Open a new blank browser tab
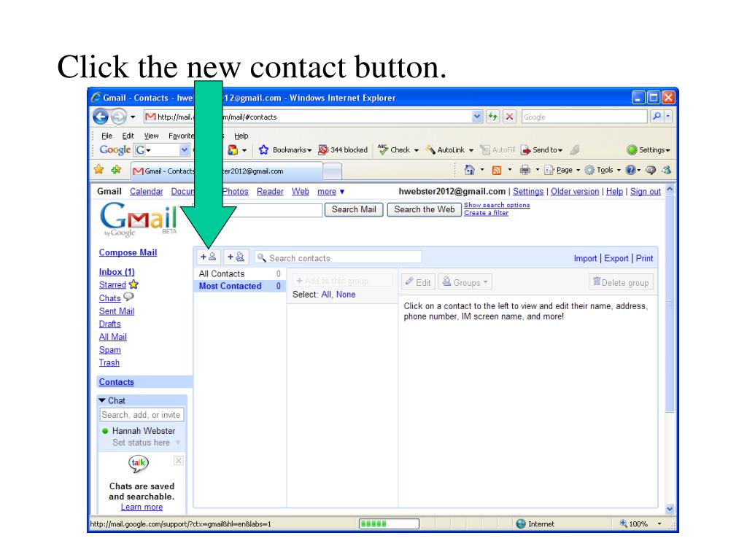The width and height of the screenshot is (747, 560). (332, 171)
